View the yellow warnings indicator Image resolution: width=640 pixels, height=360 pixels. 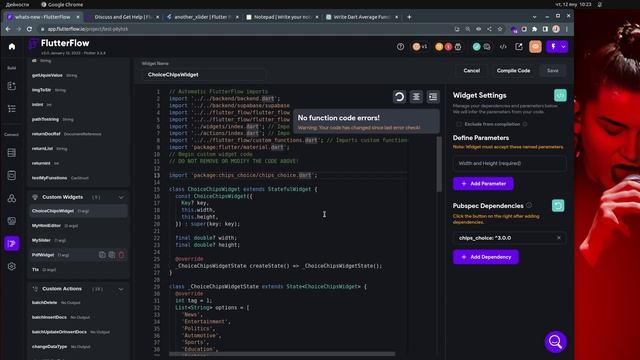[x=439, y=47]
